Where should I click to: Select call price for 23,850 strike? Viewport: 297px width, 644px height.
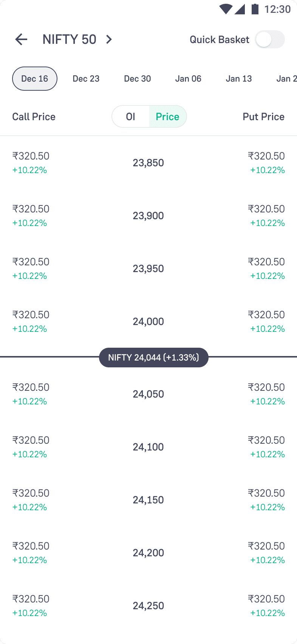point(31,163)
